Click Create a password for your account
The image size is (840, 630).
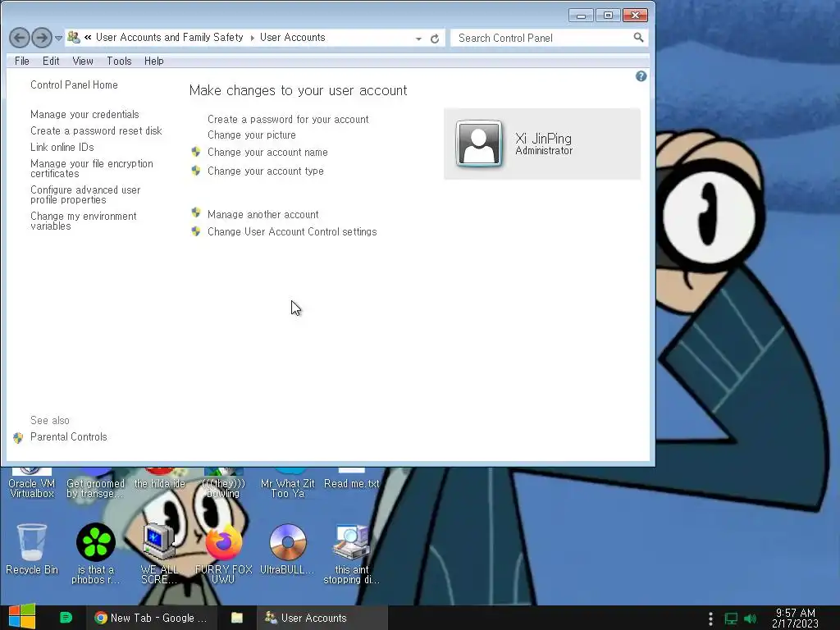coord(288,120)
